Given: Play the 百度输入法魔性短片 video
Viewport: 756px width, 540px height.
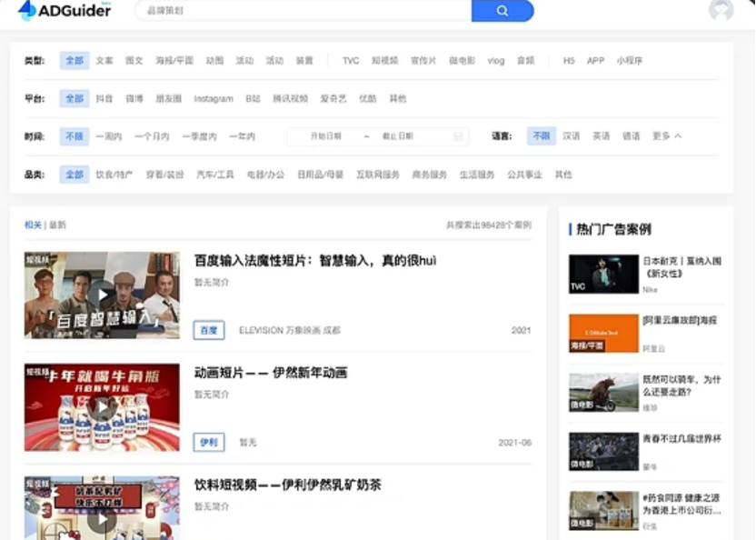Looking at the screenshot, I should point(102,295).
